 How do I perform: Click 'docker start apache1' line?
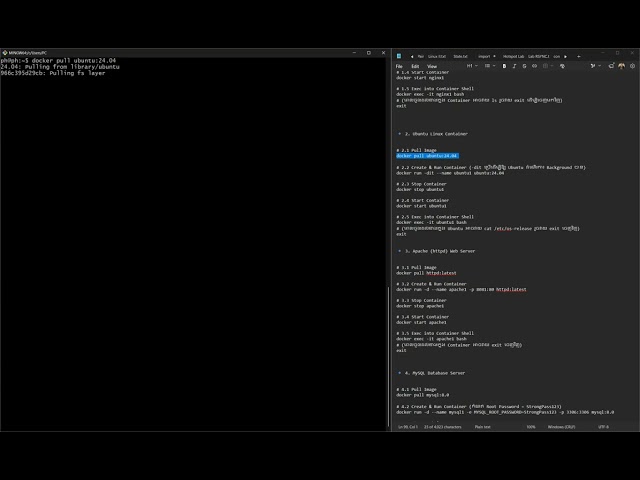[x=421, y=322]
